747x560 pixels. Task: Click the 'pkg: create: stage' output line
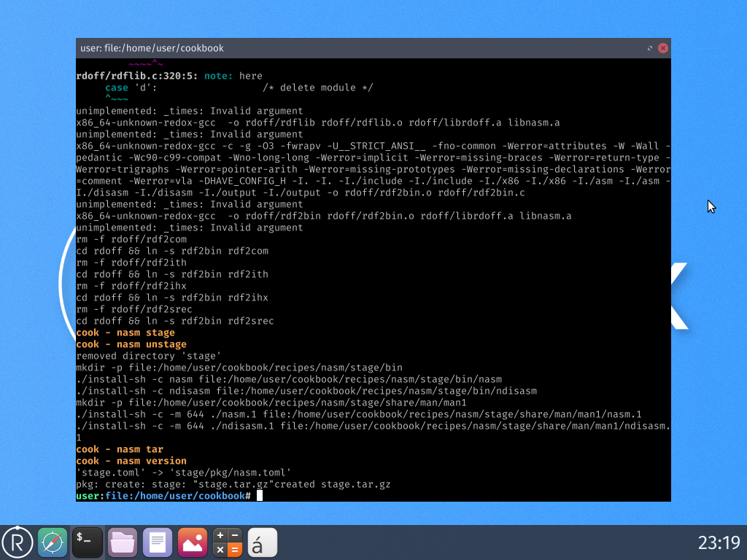tap(233, 484)
